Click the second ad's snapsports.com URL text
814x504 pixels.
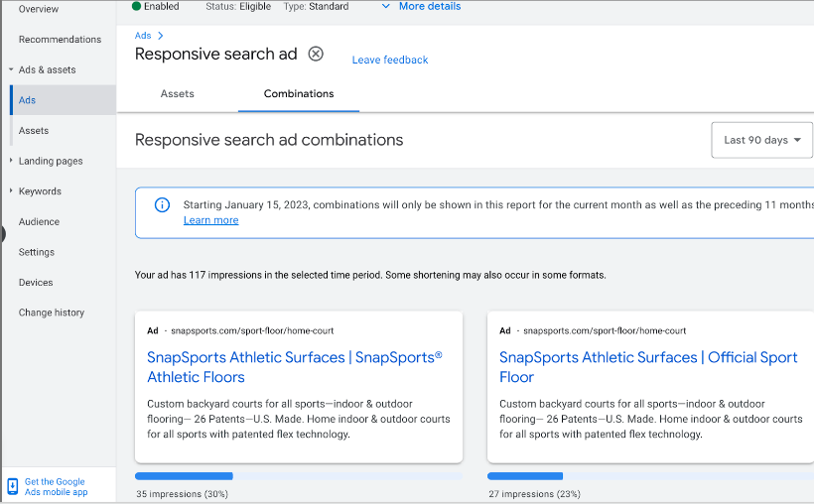605,330
